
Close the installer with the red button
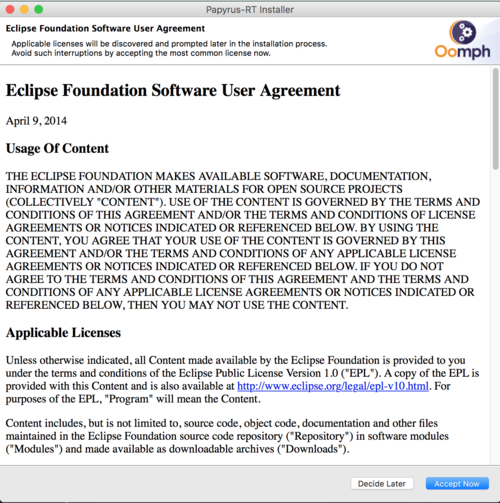10,9
